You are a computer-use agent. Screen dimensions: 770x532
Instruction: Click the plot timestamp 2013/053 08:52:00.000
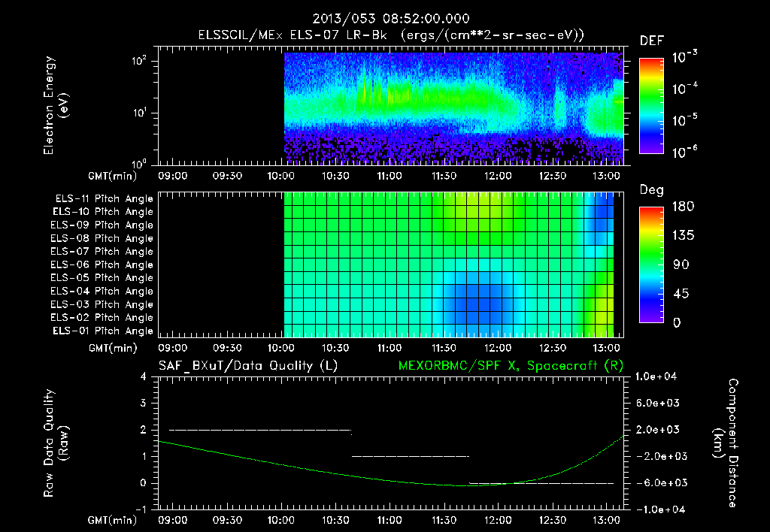click(391, 19)
